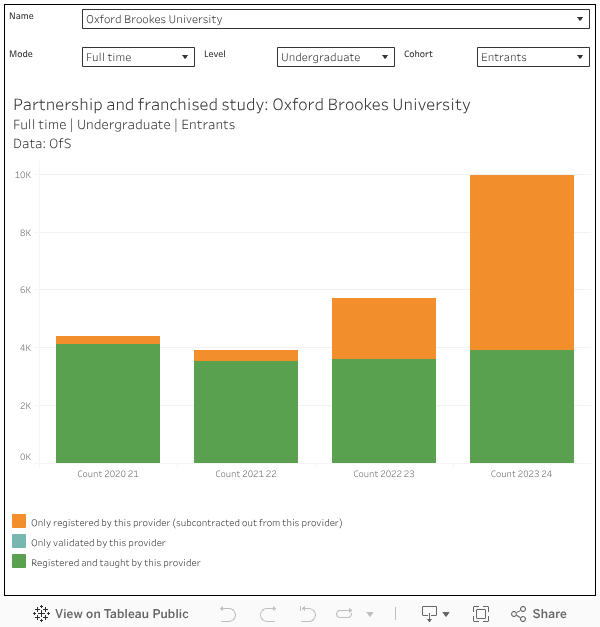Click the Share icon
The height and width of the screenshot is (627, 600).
[539, 614]
